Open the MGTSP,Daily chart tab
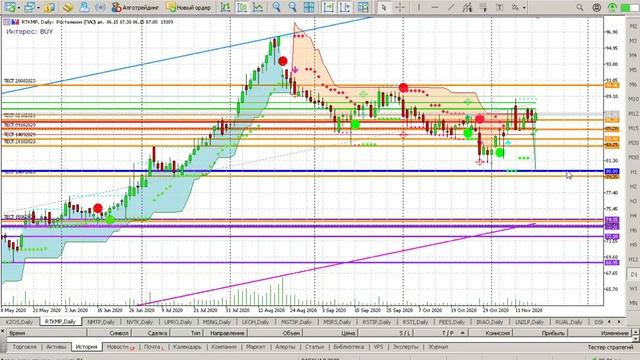The height and width of the screenshot is (360, 640). pyautogui.click(x=296, y=322)
